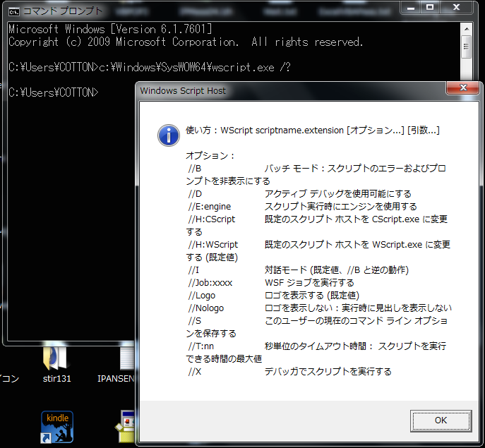Click the WScript scriptname.extension usage line
This screenshot has width=485, height=448.
pyautogui.click(x=313, y=131)
